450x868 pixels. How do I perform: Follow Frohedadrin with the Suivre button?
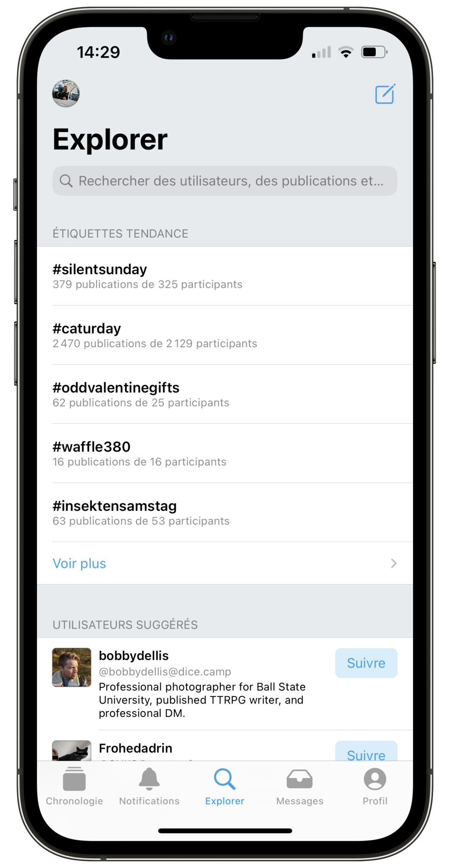coord(366,751)
